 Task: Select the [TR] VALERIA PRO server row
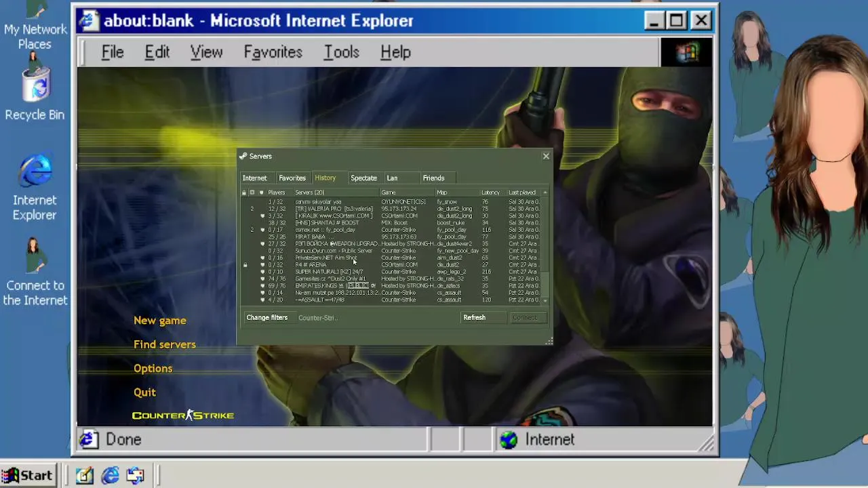[x=392, y=209]
